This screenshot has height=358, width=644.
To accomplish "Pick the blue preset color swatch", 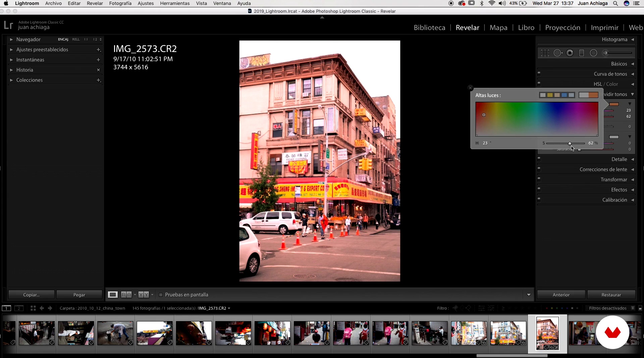I will click(x=564, y=95).
